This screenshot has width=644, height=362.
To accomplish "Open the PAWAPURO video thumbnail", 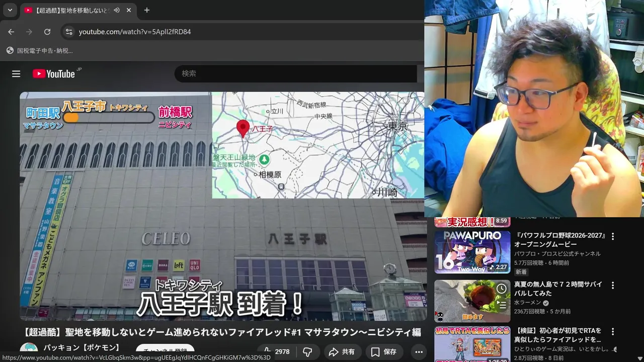I will point(472,251).
